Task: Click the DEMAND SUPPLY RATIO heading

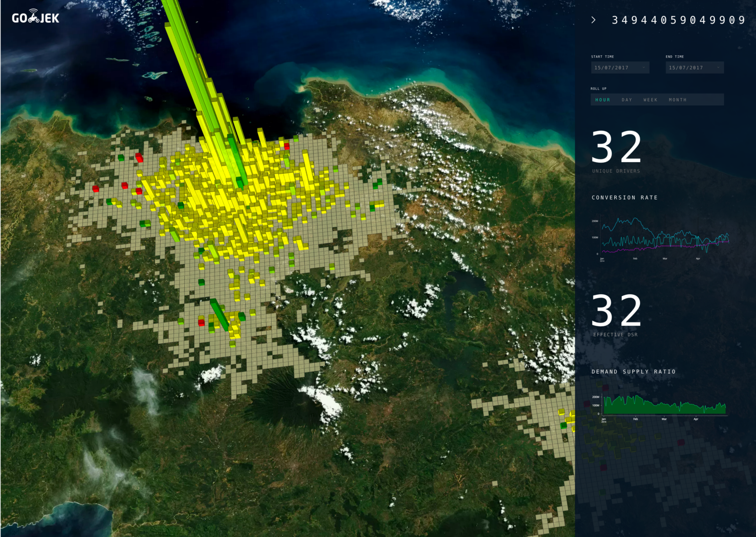Action: pos(634,372)
